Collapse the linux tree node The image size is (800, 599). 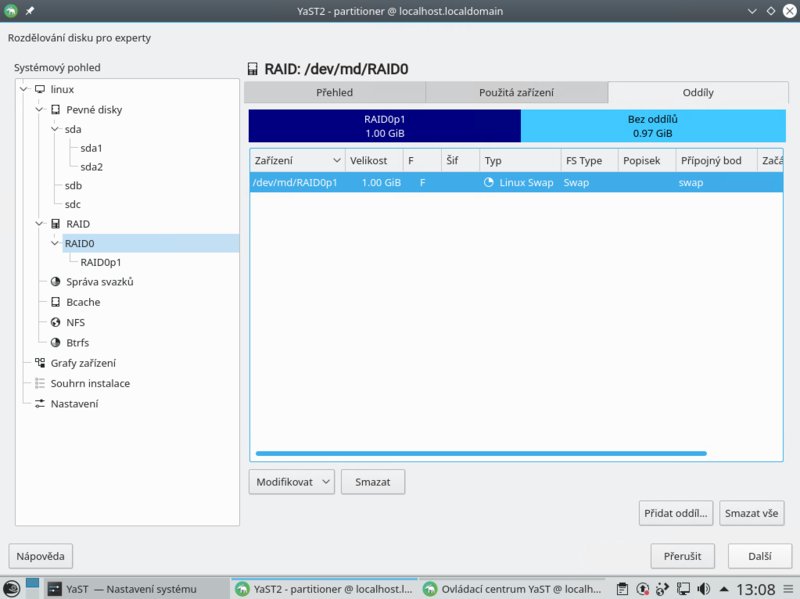tap(23, 89)
